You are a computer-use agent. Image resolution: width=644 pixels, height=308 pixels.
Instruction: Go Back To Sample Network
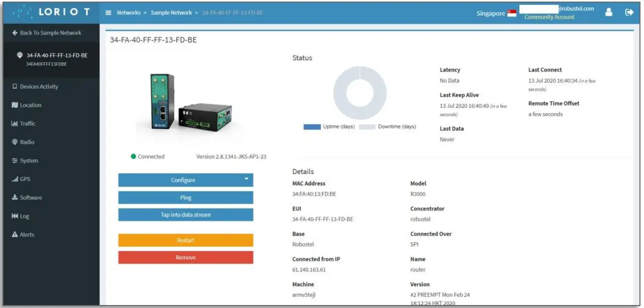coord(46,33)
